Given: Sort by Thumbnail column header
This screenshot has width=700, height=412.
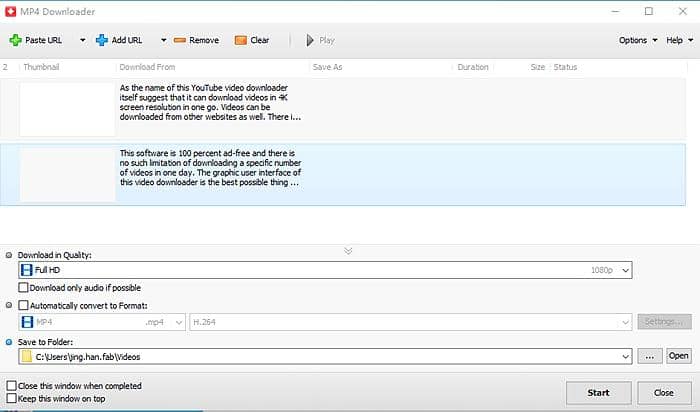Looking at the screenshot, I should [x=41, y=67].
